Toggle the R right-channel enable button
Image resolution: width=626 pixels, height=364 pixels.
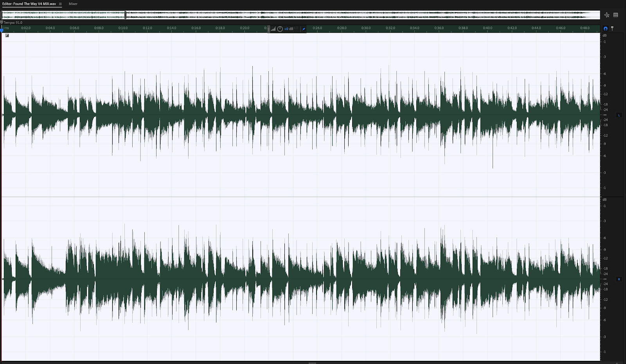619,279
